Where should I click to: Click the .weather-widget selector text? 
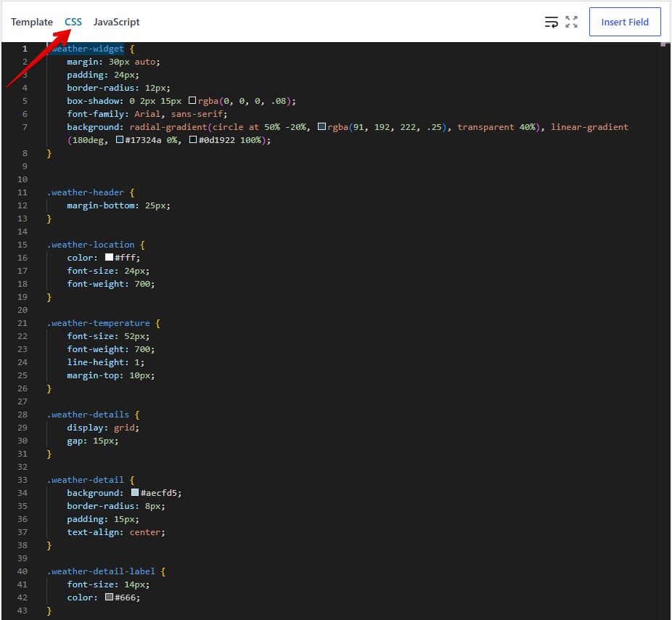pyautogui.click(x=86, y=49)
